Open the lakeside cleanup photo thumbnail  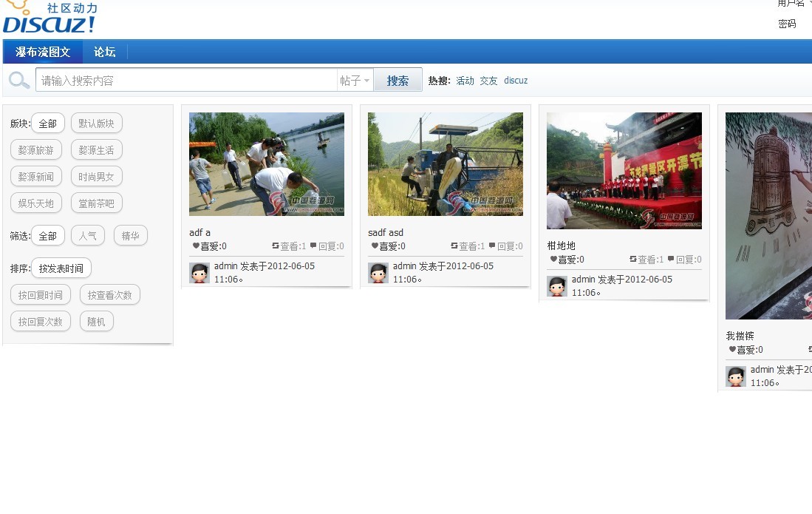[x=267, y=163]
